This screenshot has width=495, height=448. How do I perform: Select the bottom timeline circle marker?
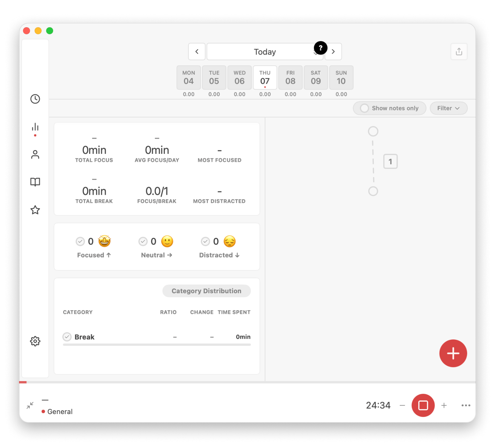click(373, 191)
